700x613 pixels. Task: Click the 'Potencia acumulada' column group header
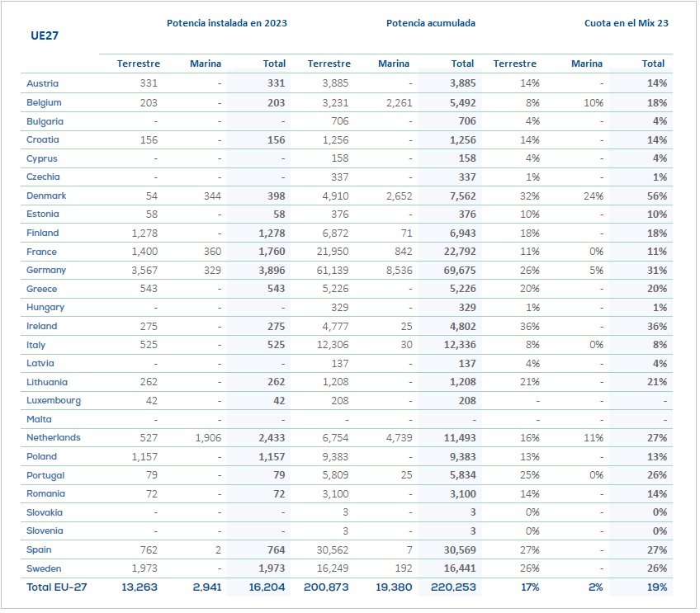[x=430, y=23]
